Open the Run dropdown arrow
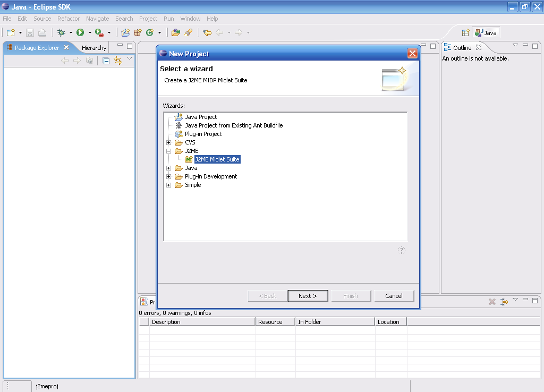This screenshot has height=392, width=544. point(90,33)
